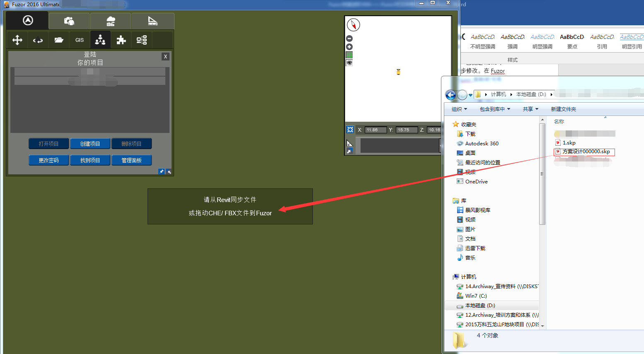Toggle the minimap green grid
Image resolution: width=644 pixels, height=354 pixels.
pyautogui.click(x=349, y=55)
